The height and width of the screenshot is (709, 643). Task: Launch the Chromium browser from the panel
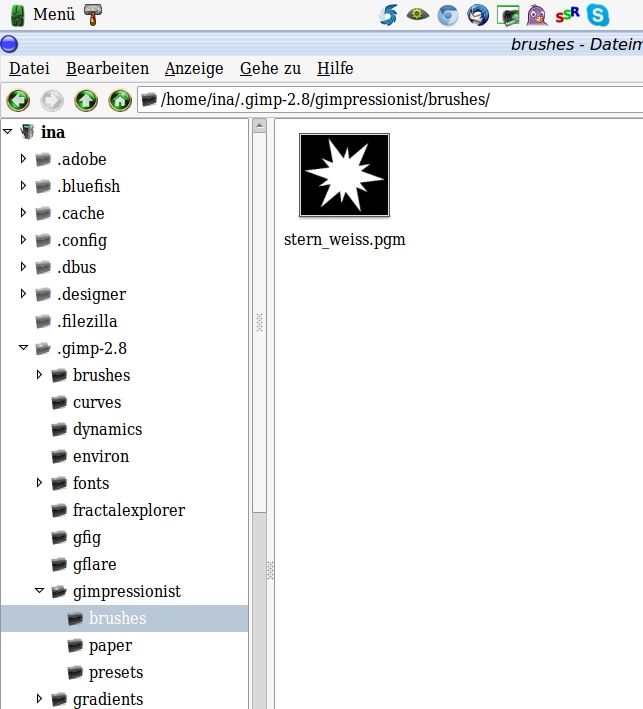click(448, 15)
